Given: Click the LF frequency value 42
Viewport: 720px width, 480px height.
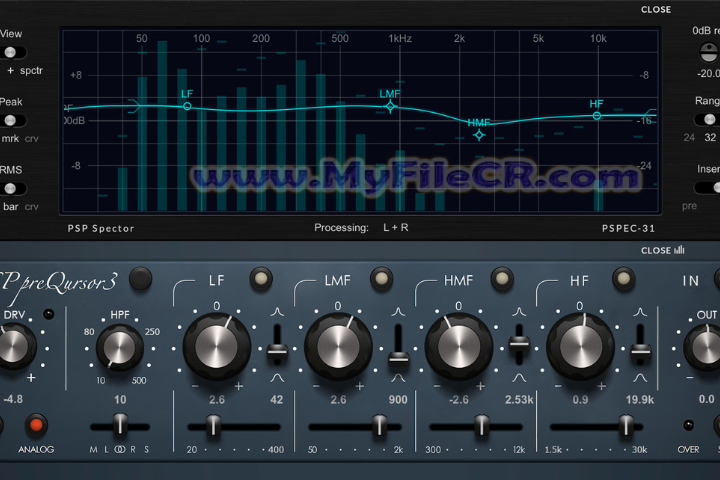Looking at the screenshot, I should pos(276,400).
